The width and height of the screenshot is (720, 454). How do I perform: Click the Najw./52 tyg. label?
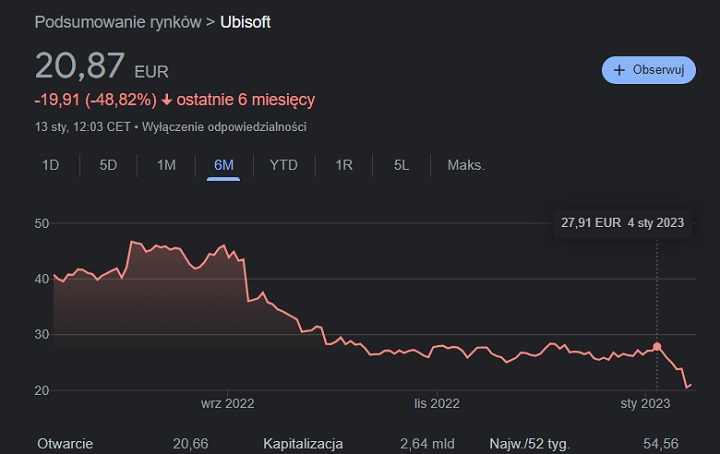pos(529,444)
